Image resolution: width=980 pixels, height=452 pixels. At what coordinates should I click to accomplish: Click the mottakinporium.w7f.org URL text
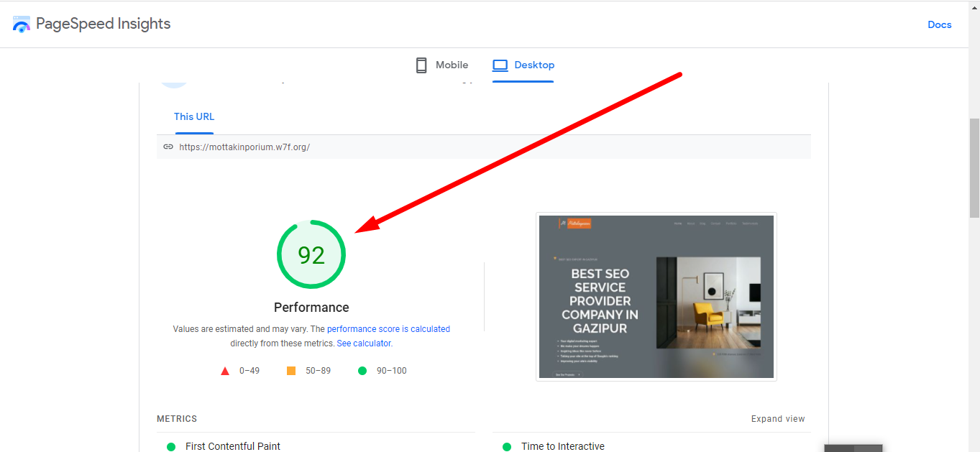[244, 147]
